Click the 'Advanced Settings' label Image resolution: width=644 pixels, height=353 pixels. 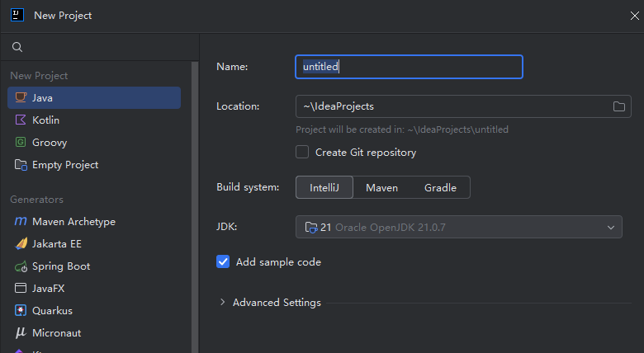(277, 303)
